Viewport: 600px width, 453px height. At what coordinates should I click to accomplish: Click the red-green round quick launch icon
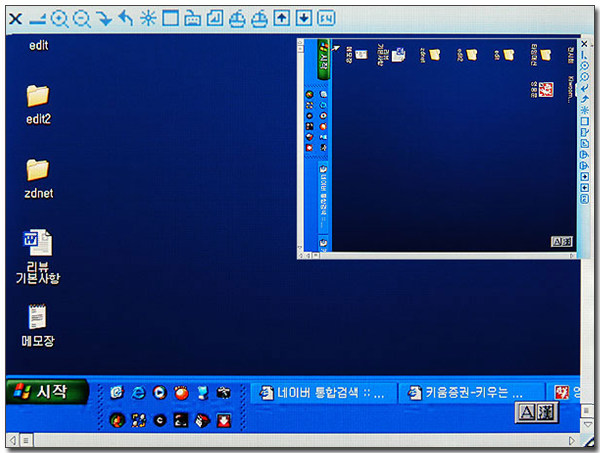[x=117, y=420]
